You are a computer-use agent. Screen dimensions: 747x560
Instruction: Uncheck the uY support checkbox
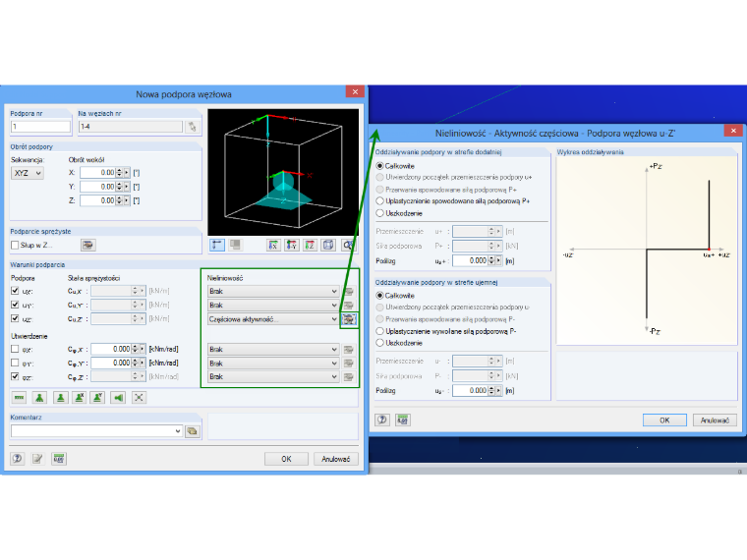(x=15, y=305)
